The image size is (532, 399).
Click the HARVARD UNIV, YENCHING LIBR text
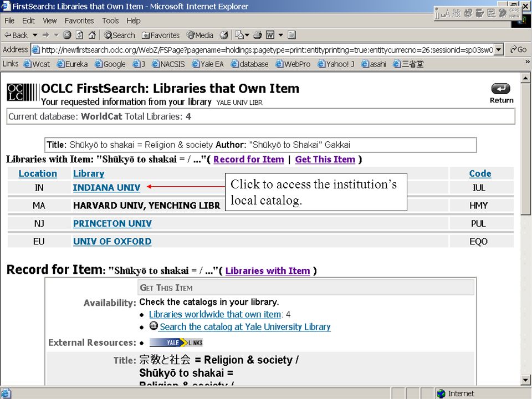(x=146, y=206)
